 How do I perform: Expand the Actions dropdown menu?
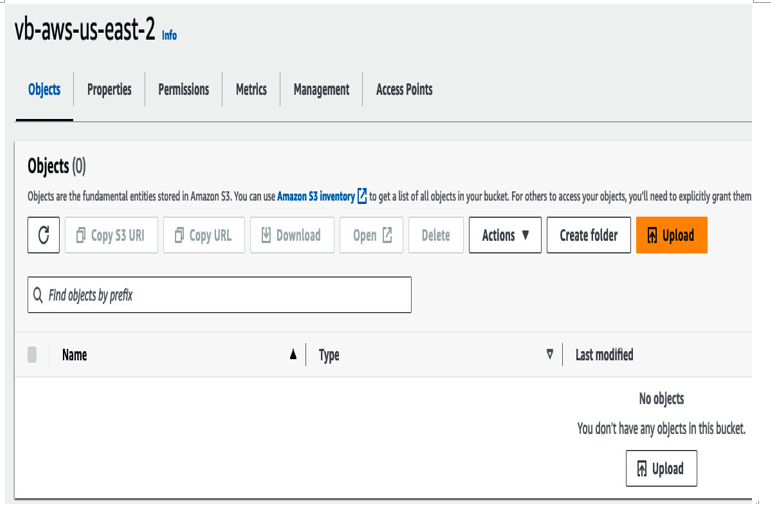pos(505,235)
